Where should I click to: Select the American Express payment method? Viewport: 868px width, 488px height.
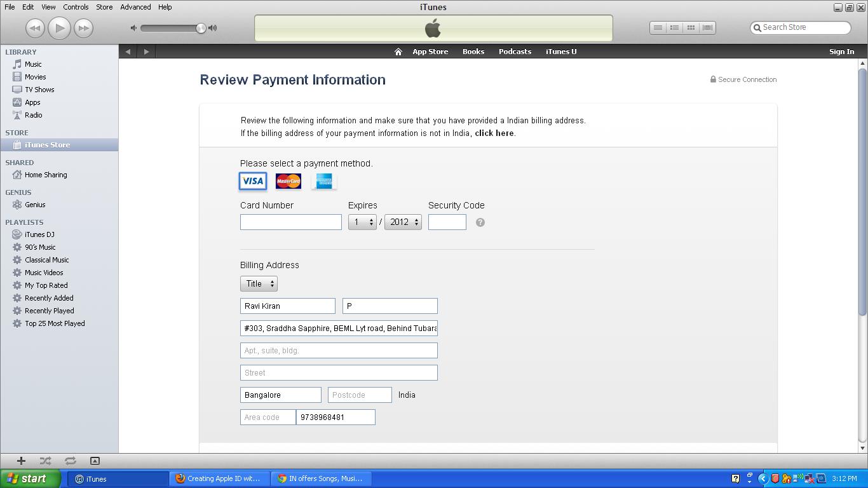(324, 181)
